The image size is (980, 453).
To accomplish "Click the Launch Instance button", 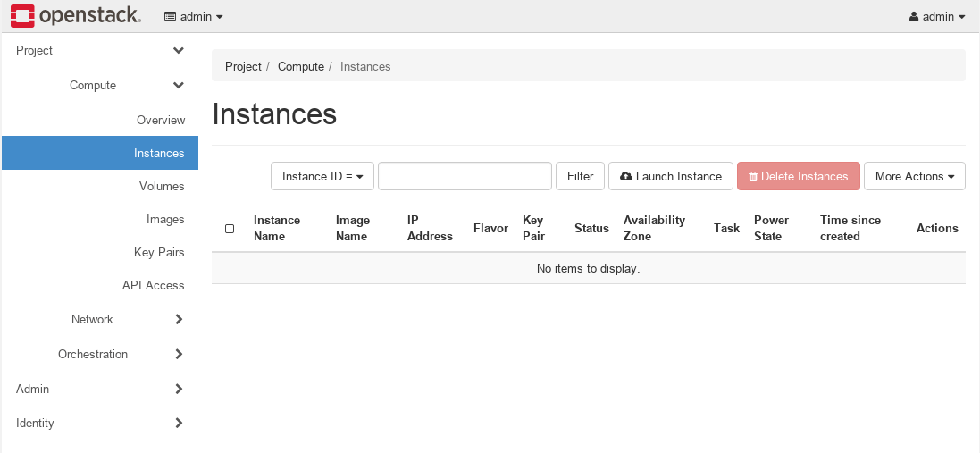I will 671,176.
